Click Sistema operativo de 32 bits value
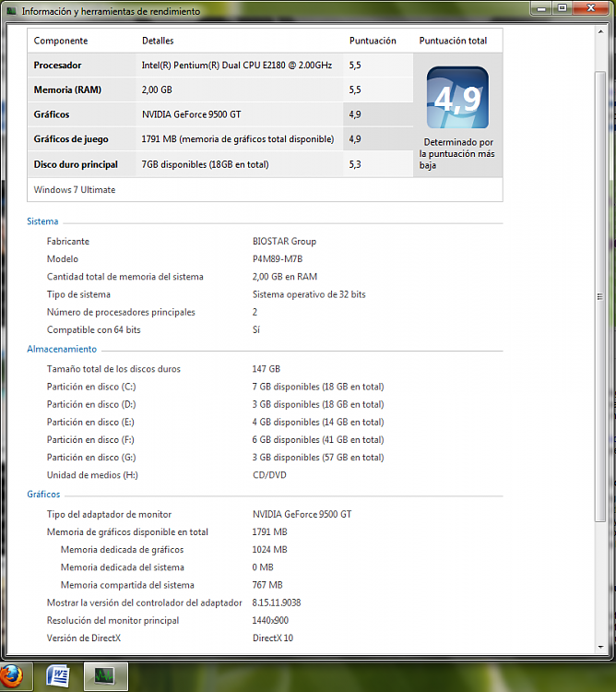Image resolution: width=616 pixels, height=692 pixels. [x=309, y=294]
